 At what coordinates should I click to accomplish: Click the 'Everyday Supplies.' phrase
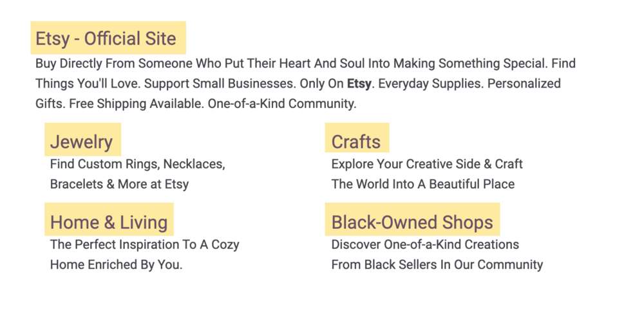431,84
